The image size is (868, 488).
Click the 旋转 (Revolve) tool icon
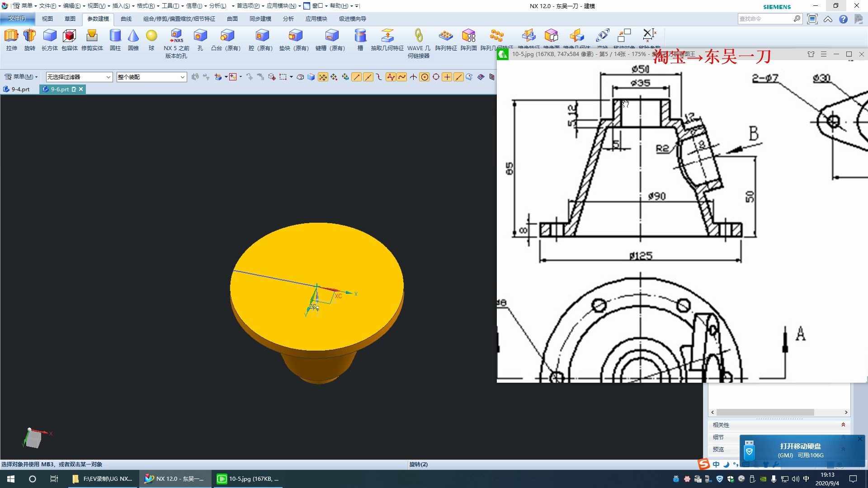coord(29,36)
